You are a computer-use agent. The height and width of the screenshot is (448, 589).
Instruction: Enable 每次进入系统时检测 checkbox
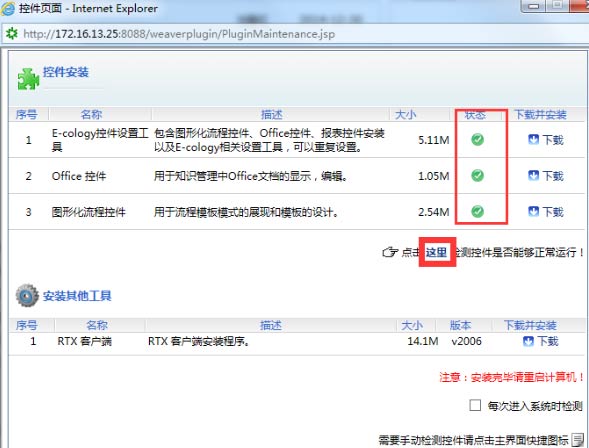(475, 405)
